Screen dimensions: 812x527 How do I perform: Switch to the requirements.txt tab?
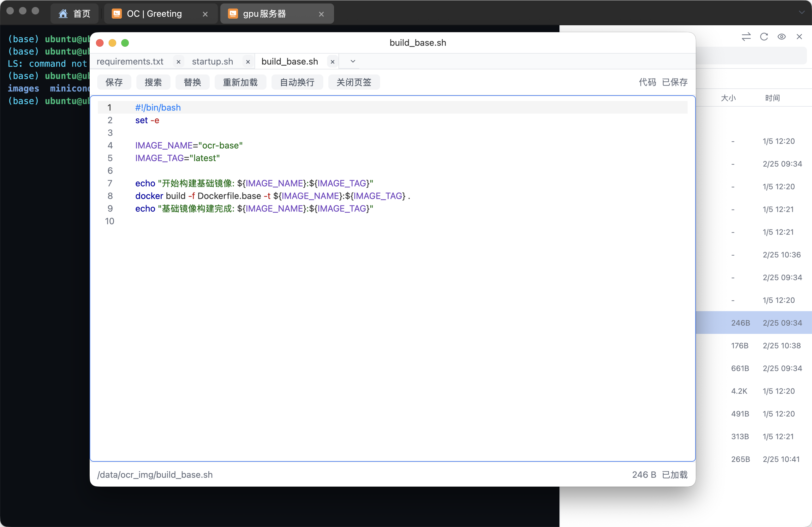point(130,62)
